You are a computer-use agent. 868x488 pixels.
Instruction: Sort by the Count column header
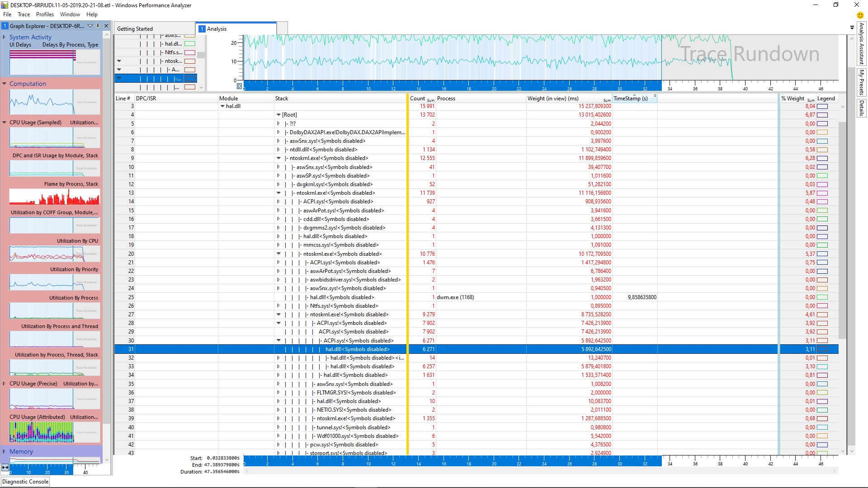[421, 99]
